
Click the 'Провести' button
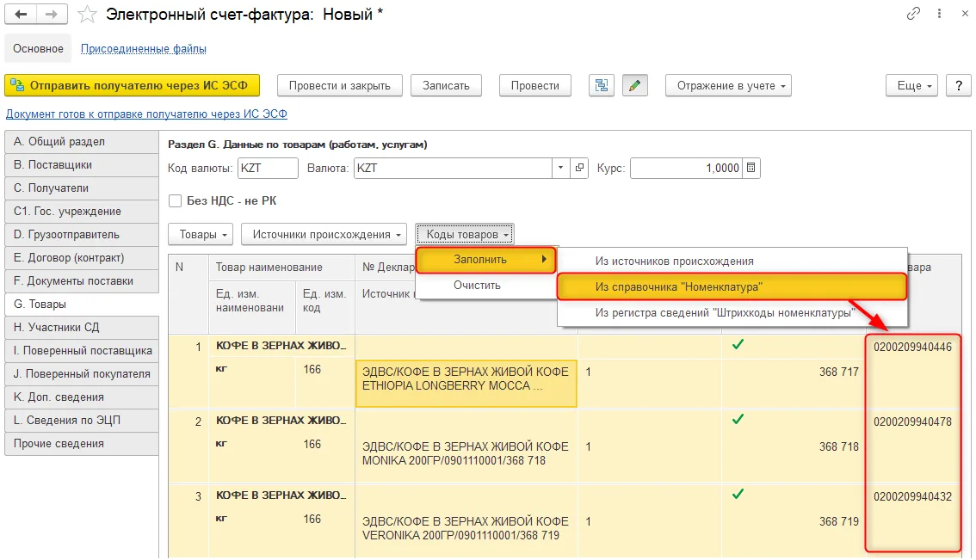535,85
